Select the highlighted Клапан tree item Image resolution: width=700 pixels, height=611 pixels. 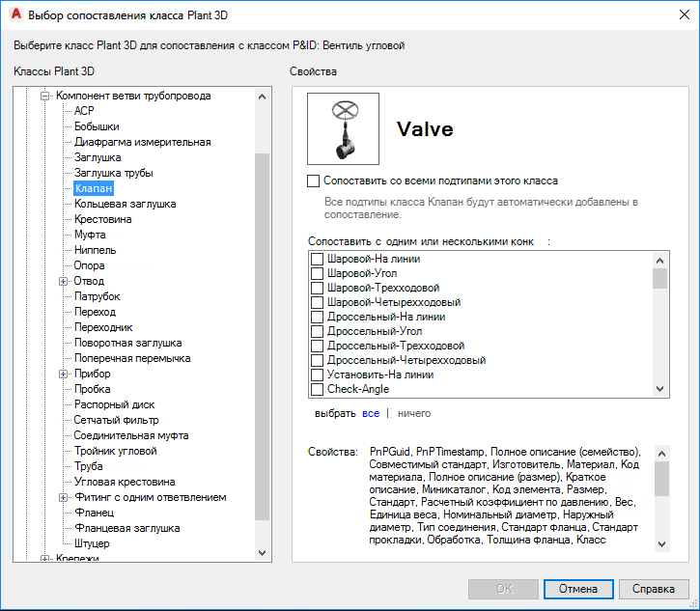(x=94, y=188)
